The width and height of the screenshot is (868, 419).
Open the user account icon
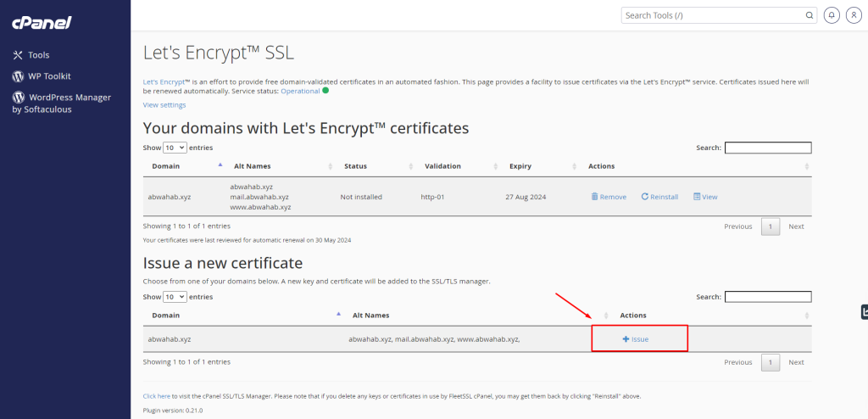tap(854, 15)
